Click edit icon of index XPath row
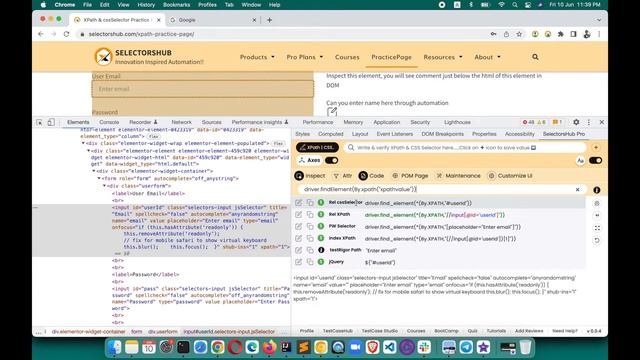The height and width of the screenshot is (360, 640). 298,238
